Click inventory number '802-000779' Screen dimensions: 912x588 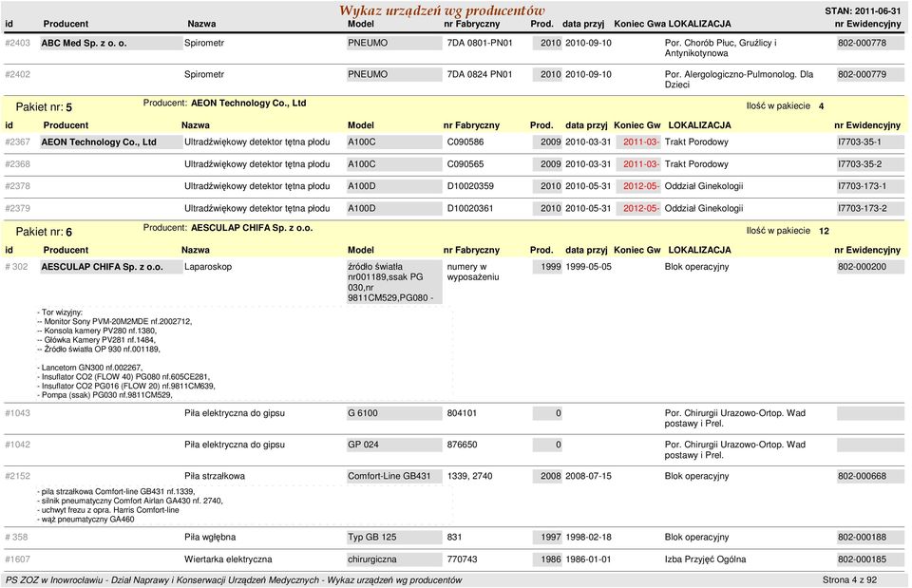870,74
